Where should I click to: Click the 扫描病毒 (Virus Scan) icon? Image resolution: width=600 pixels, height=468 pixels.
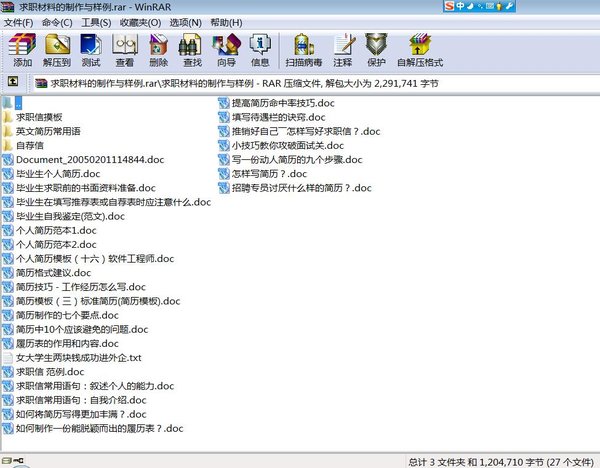point(303,50)
